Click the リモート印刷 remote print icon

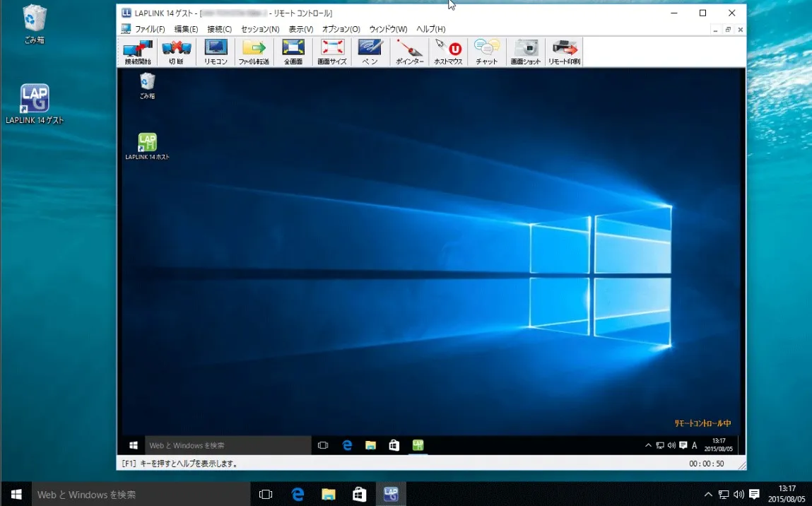click(x=565, y=52)
